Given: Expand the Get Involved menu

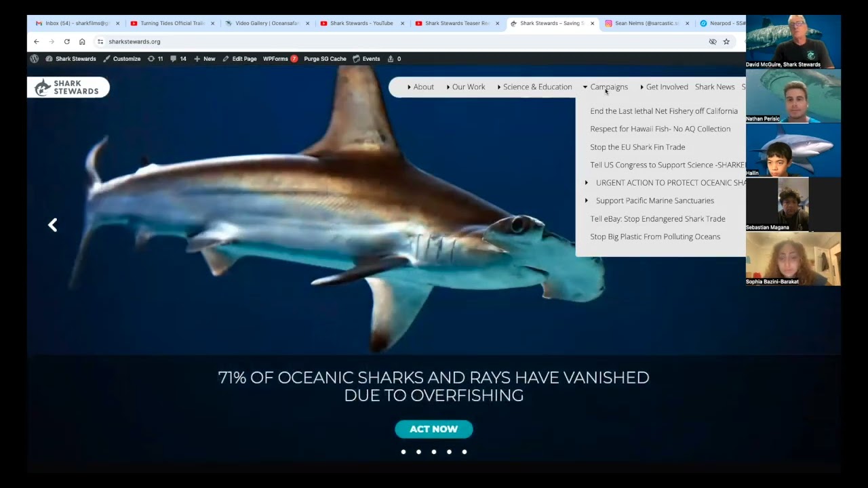Looking at the screenshot, I should pos(664,87).
